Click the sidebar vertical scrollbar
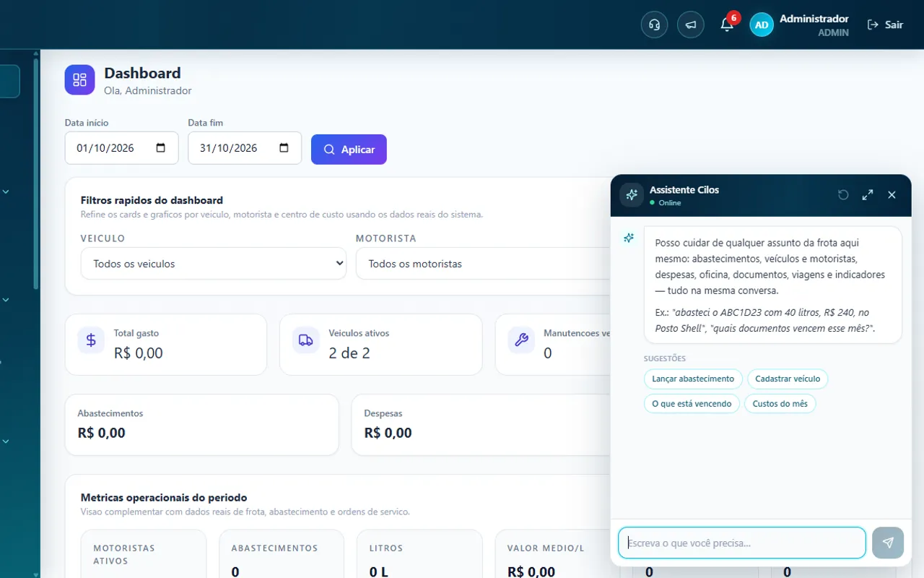Viewport: 924px width, 578px height. coord(36,173)
